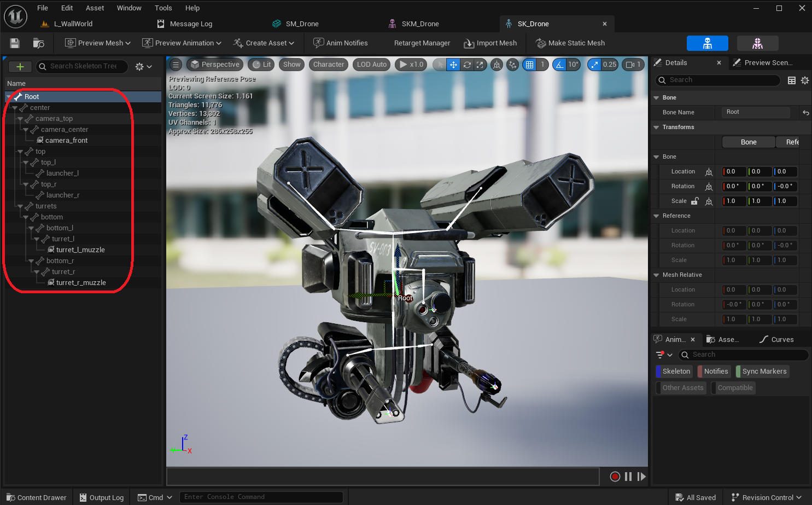This screenshot has width=812, height=505.
Task: Switch to the SKM_Drone tab
Action: 419,24
